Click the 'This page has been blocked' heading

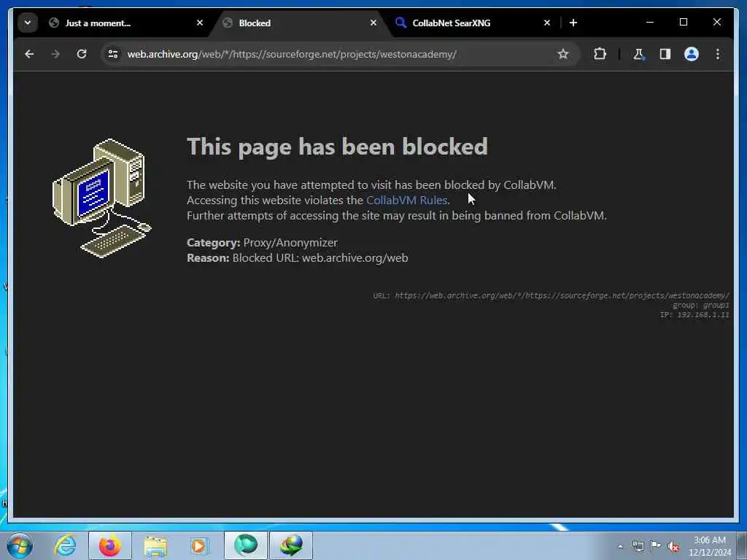point(337,147)
